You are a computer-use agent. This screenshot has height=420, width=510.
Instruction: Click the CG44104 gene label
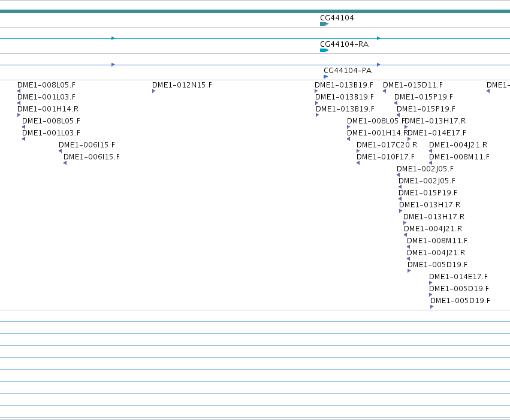click(x=337, y=18)
